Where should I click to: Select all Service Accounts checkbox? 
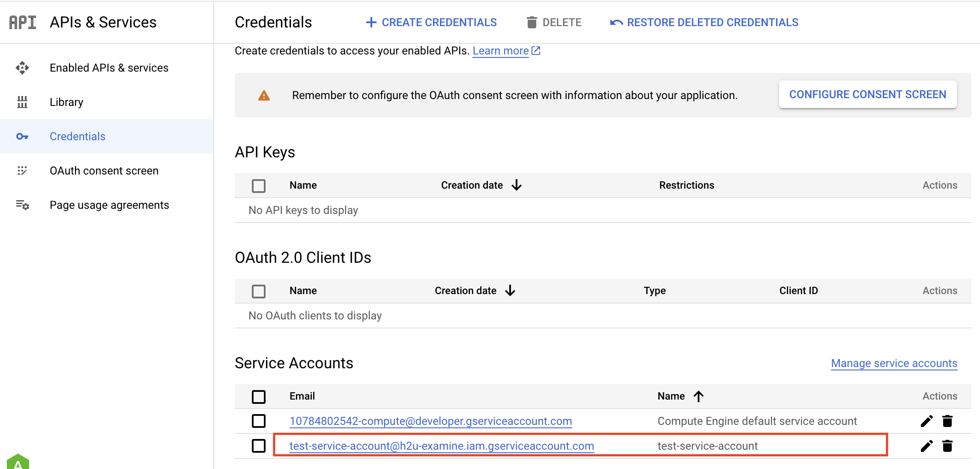point(259,397)
